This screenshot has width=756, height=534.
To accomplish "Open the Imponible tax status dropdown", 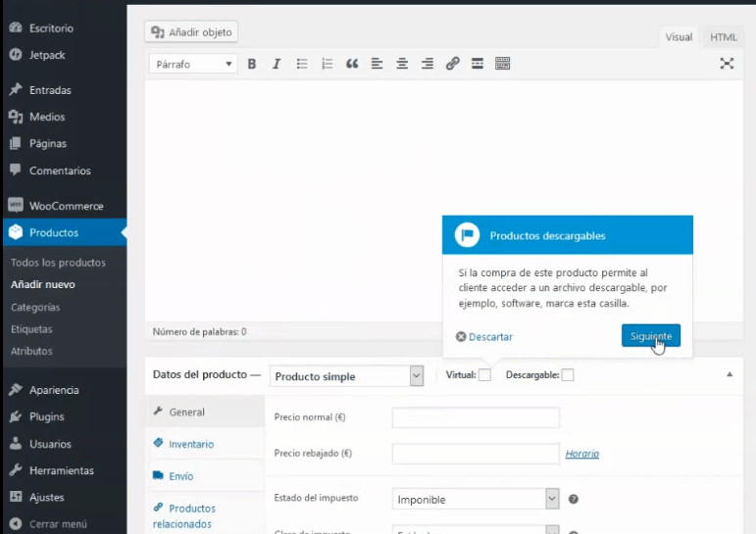I will coord(476,500).
